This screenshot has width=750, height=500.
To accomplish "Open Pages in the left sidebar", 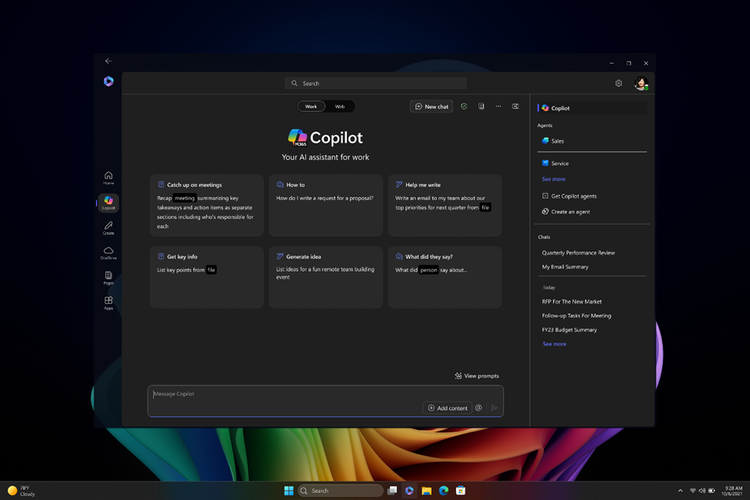I will pos(108,277).
